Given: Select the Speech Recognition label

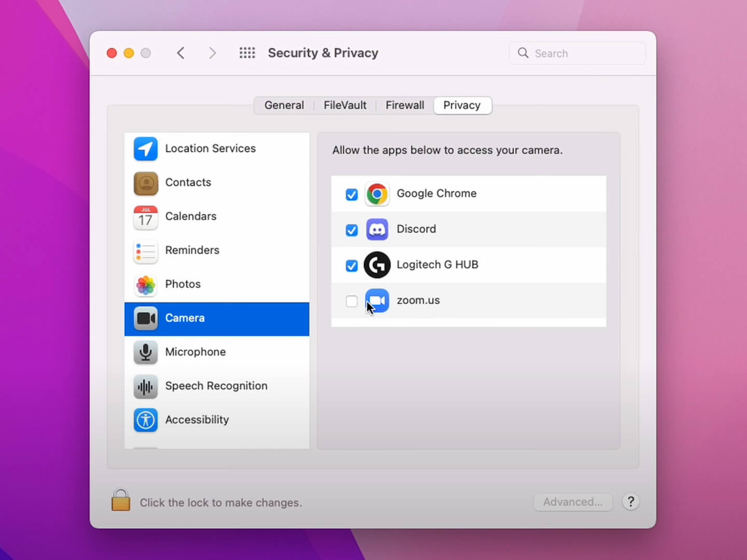Looking at the screenshot, I should 216,386.
